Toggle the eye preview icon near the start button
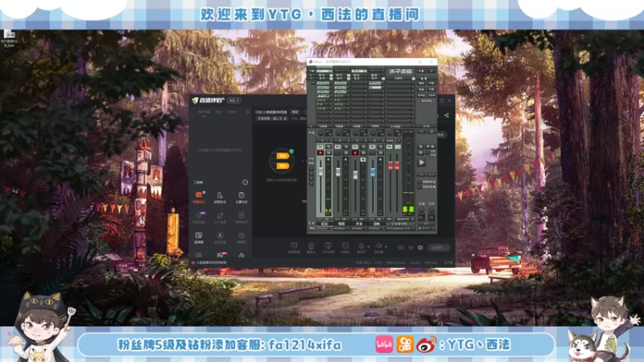 [411, 248]
